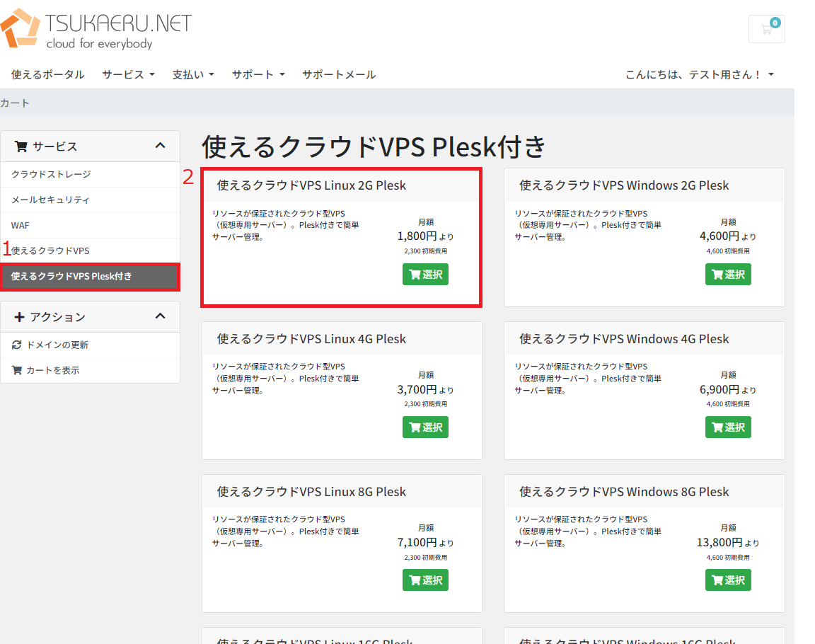Collapse the サービス sidebar panel
The width and height of the screenshot is (815, 644).
[160, 146]
